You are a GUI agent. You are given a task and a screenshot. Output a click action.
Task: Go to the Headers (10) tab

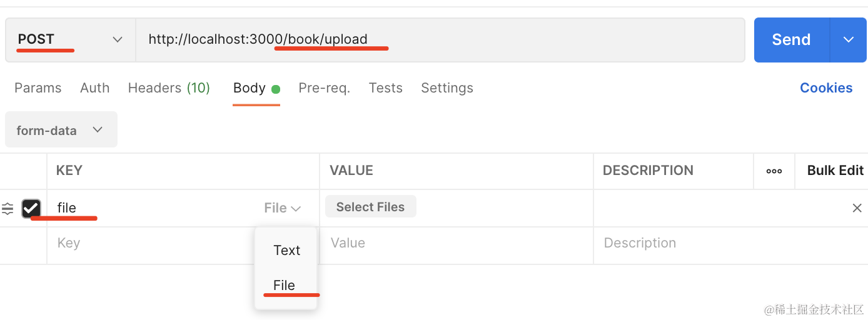point(169,88)
